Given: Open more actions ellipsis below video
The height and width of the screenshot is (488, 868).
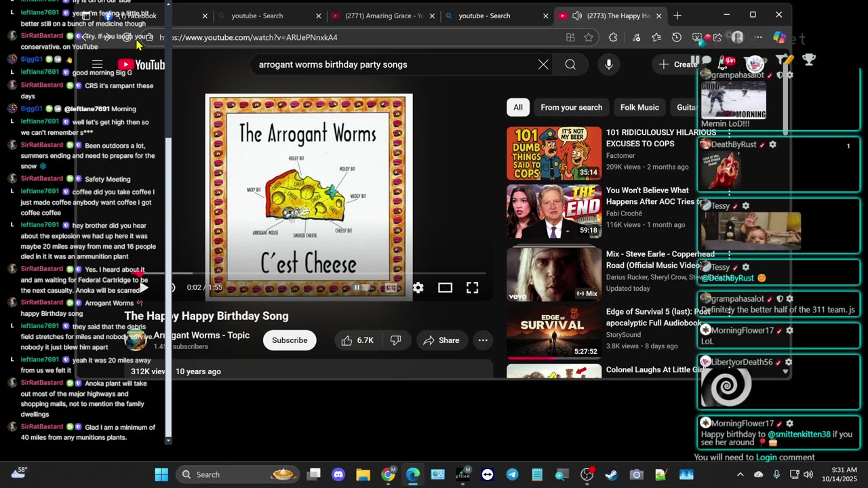Looking at the screenshot, I should point(483,340).
